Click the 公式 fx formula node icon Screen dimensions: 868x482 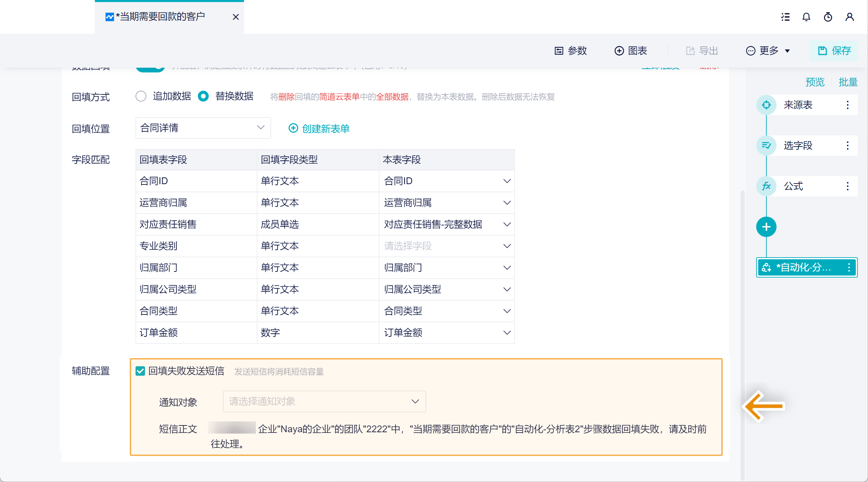pyautogui.click(x=766, y=186)
